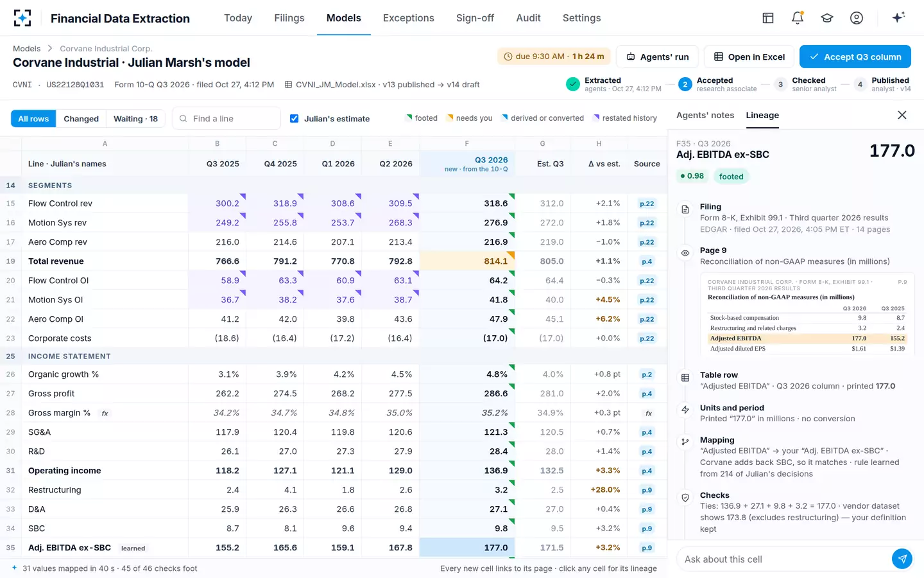This screenshot has height=578, width=924.
Task: Open the user profile icon
Action: (857, 18)
